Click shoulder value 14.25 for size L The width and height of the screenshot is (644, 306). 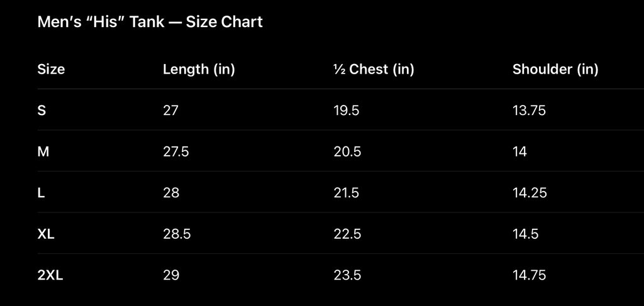pos(530,193)
